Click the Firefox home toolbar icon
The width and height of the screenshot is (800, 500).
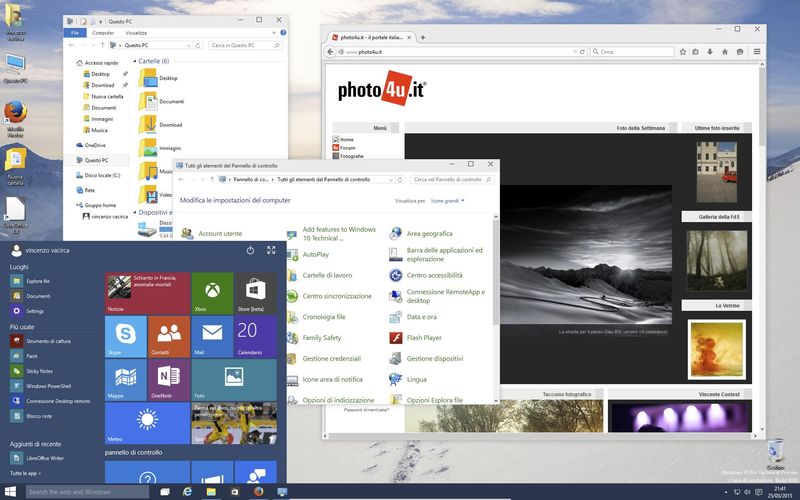(x=724, y=52)
